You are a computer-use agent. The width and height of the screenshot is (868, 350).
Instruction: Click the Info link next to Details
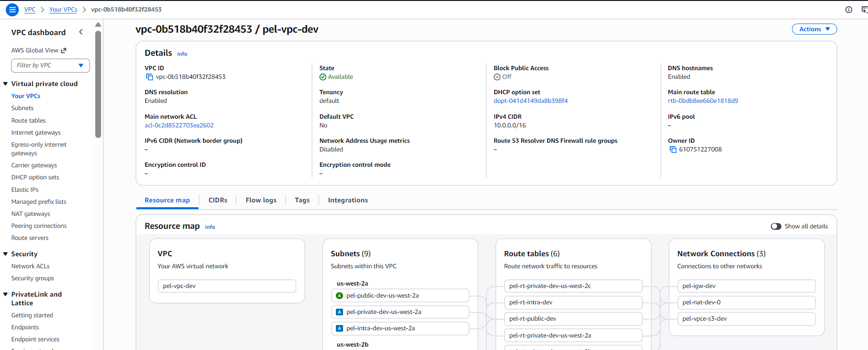[x=182, y=54]
